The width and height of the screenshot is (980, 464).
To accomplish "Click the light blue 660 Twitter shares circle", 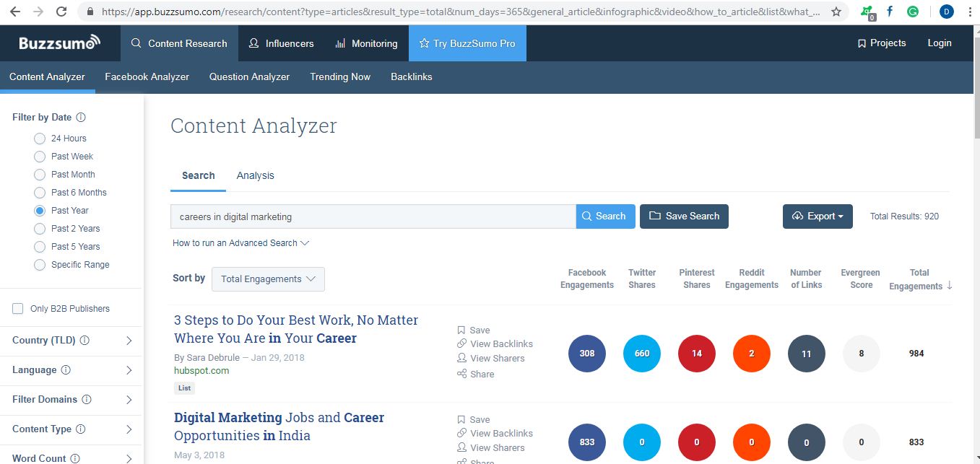I will pyautogui.click(x=642, y=354).
